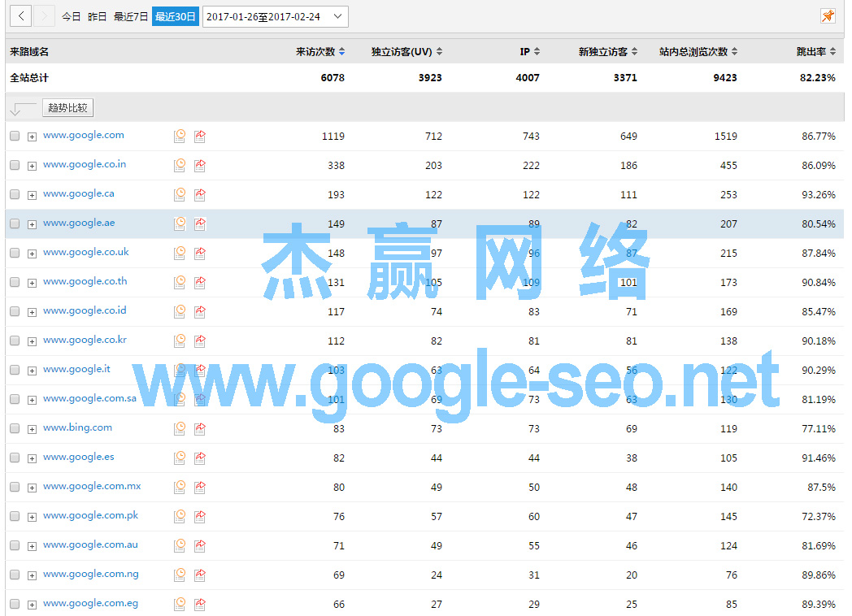Open history trend icon for www.google.com.pk
Screen dimensions: 852x616
[x=180, y=517]
